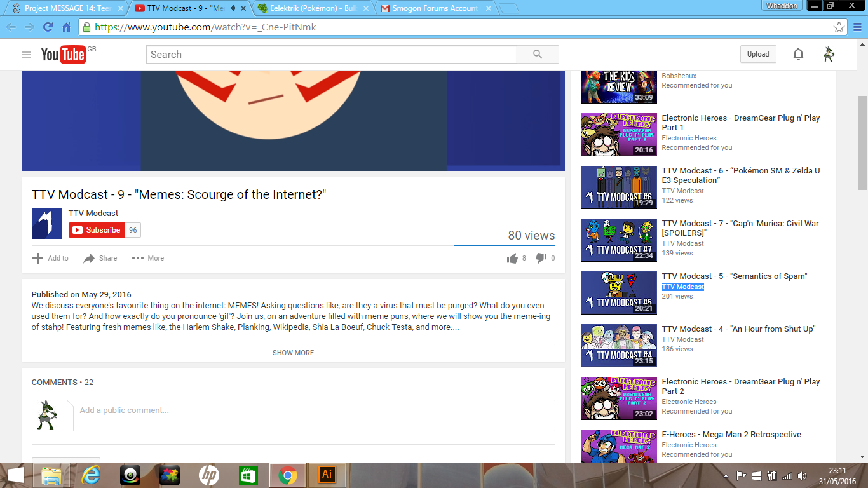Image resolution: width=868 pixels, height=488 pixels.
Task: Open TTV Modcast 7 video thumbnail
Action: click(x=619, y=240)
